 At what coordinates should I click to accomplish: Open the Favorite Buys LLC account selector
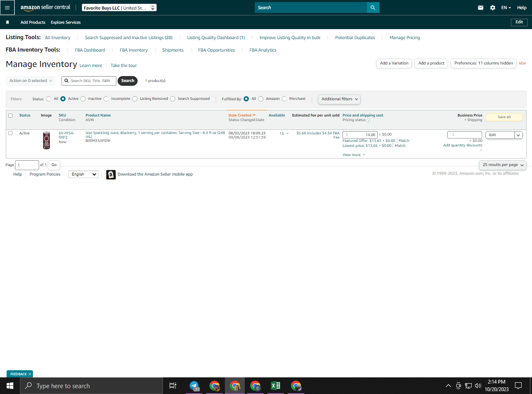[119, 7]
